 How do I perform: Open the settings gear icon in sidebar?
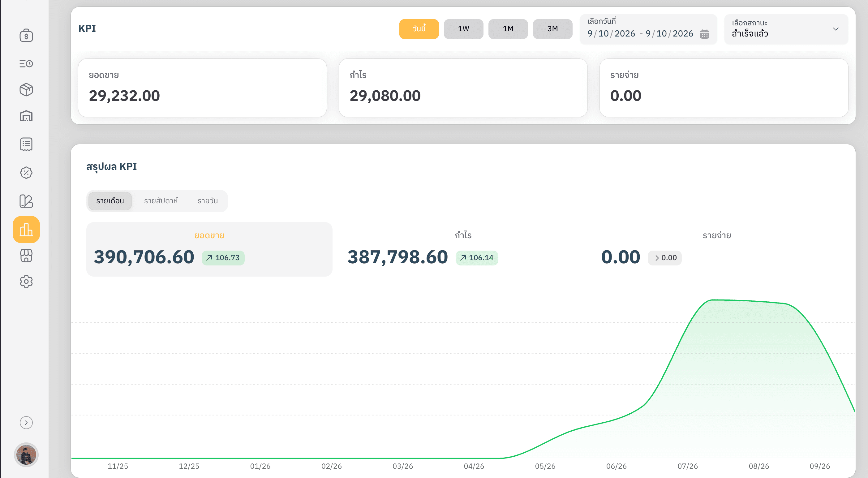pyautogui.click(x=26, y=282)
